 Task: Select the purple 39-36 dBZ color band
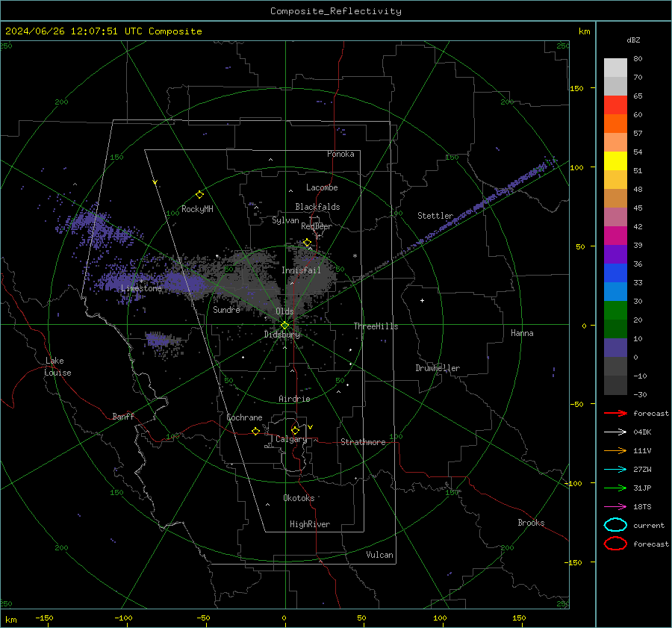pyautogui.click(x=615, y=254)
